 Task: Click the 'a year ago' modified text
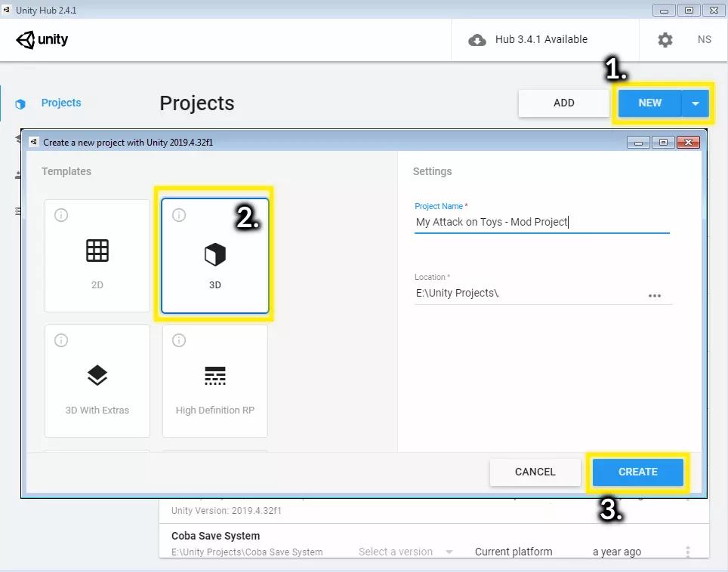pos(616,552)
